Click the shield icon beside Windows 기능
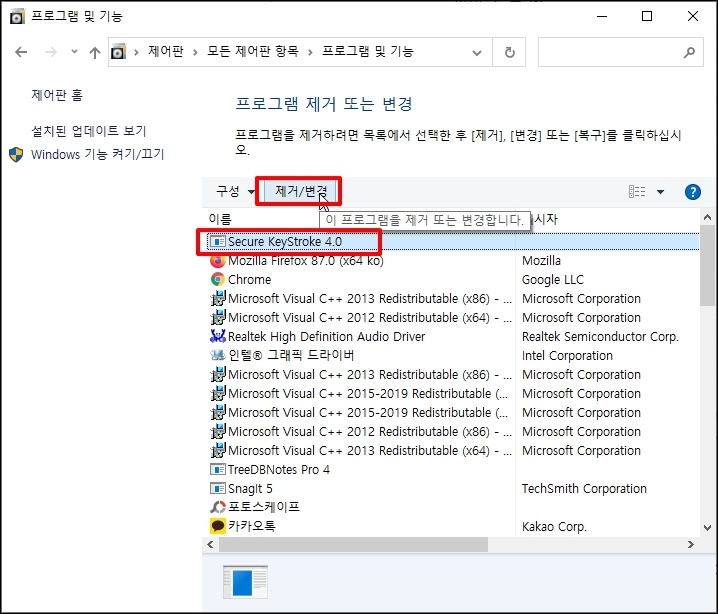718x614 pixels. tap(16, 155)
